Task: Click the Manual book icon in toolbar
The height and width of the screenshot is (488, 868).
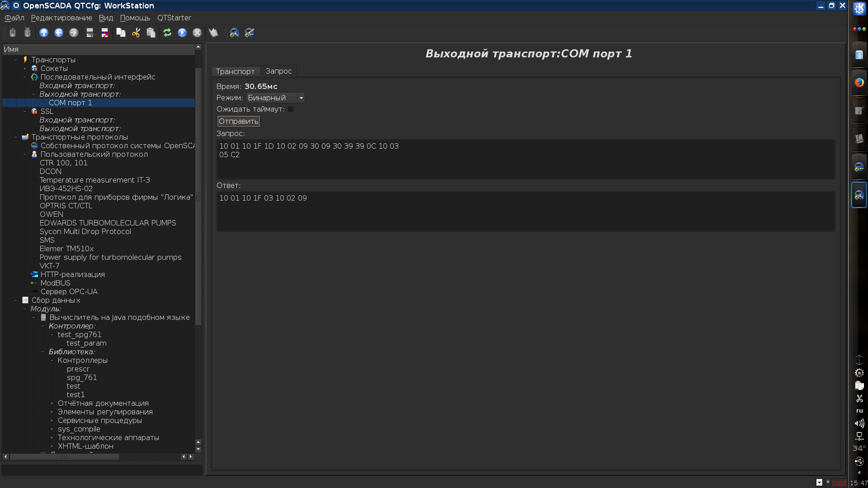Action: coord(213,33)
